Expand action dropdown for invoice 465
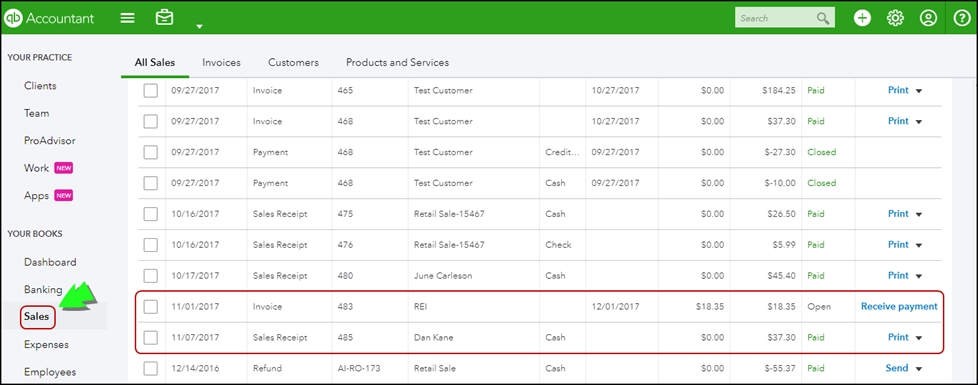 919,91
